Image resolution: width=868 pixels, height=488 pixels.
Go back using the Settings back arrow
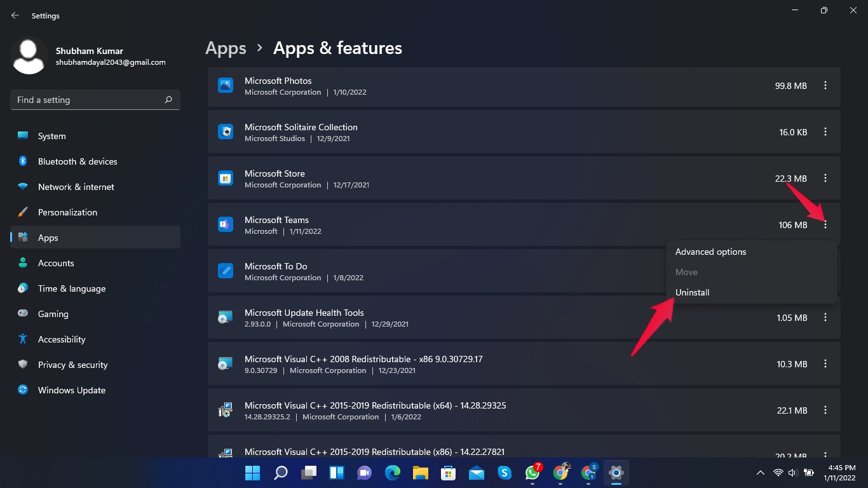pyautogui.click(x=15, y=15)
